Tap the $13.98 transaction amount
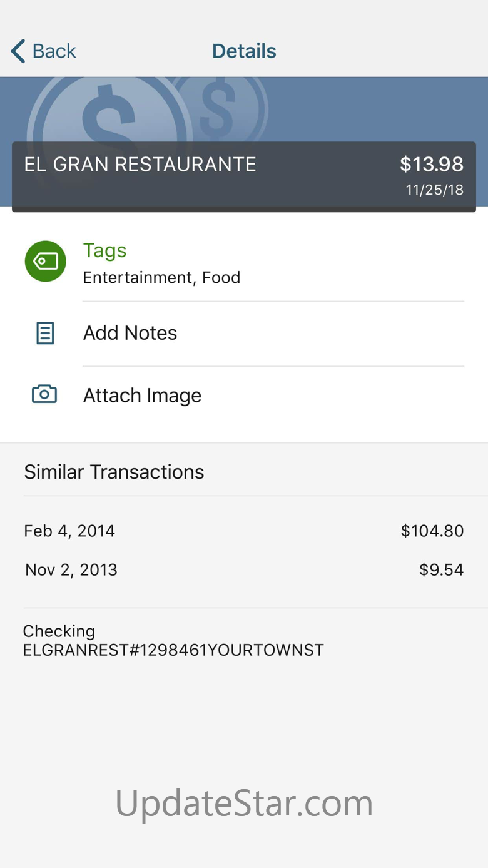Screen dimensions: 488x868 pos(432,164)
